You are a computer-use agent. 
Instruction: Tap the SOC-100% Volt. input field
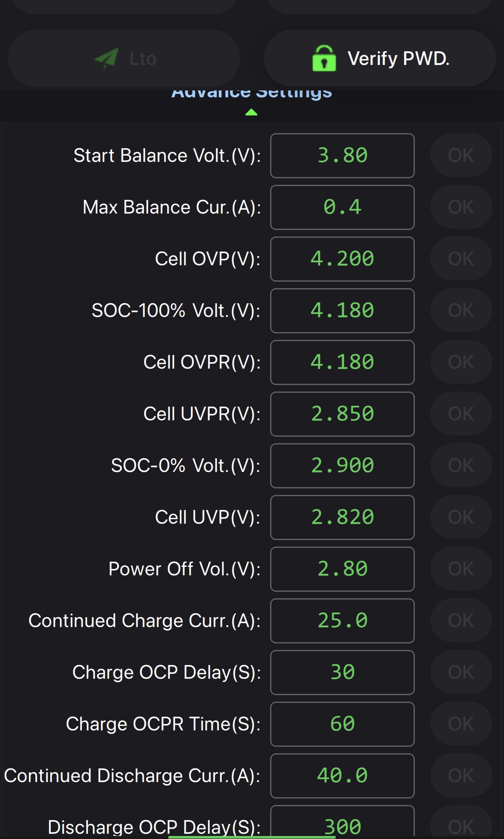pos(342,311)
